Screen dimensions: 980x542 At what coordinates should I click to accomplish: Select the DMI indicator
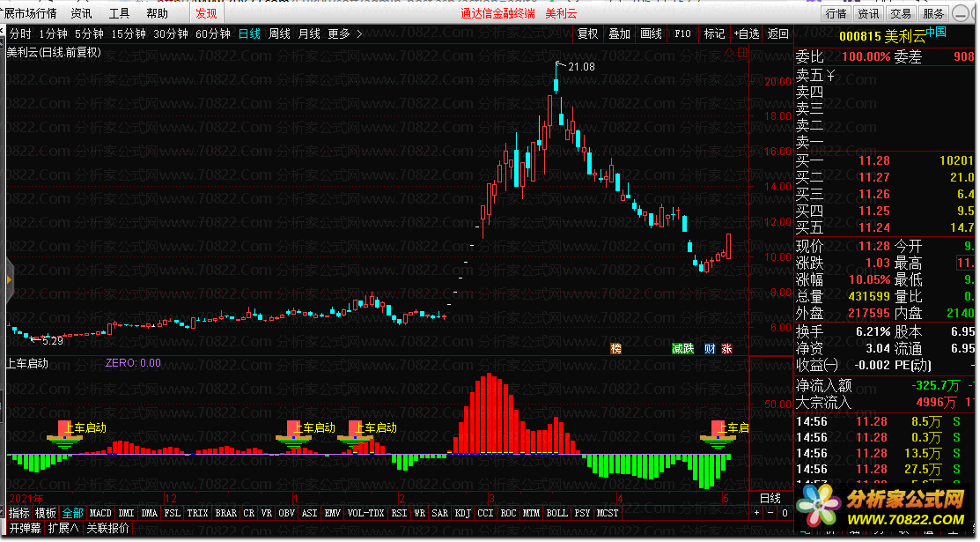[126, 513]
